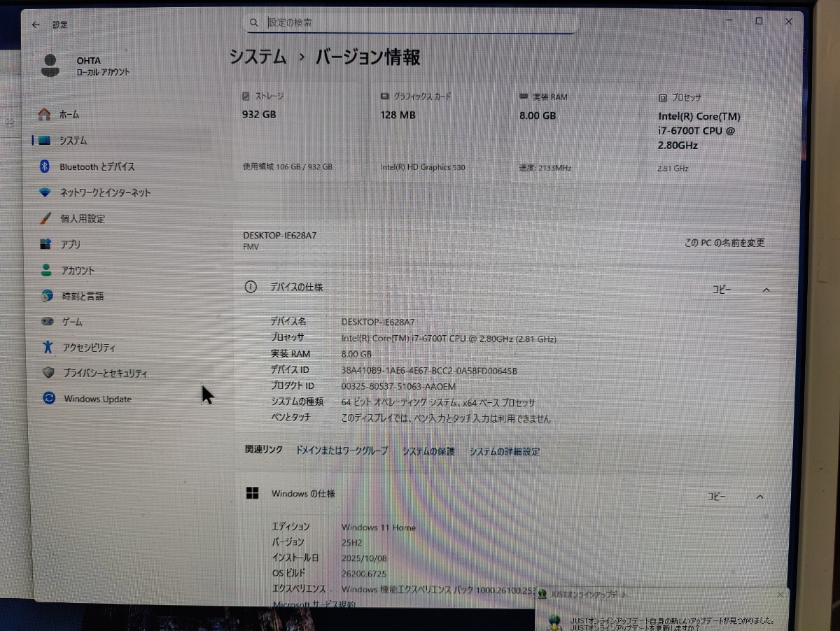Click the device specifications info icon
The height and width of the screenshot is (631, 840).
[x=251, y=287]
